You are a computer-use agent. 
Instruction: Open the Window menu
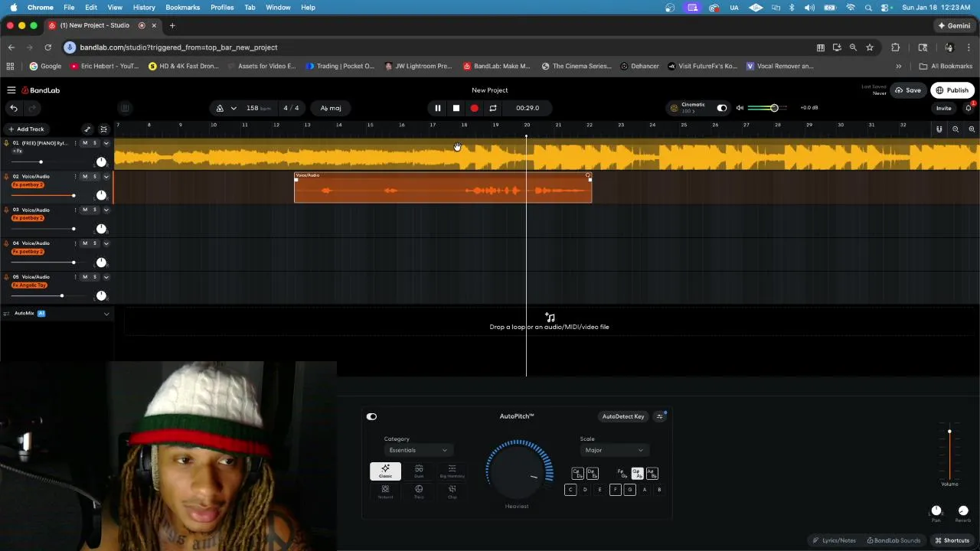pos(278,7)
